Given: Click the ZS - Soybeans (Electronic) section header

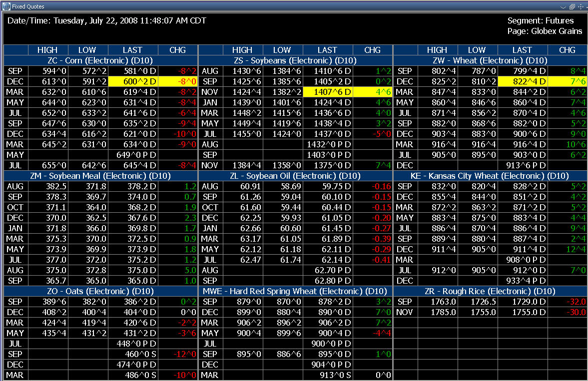Looking at the screenshot, I should click(295, 60).
